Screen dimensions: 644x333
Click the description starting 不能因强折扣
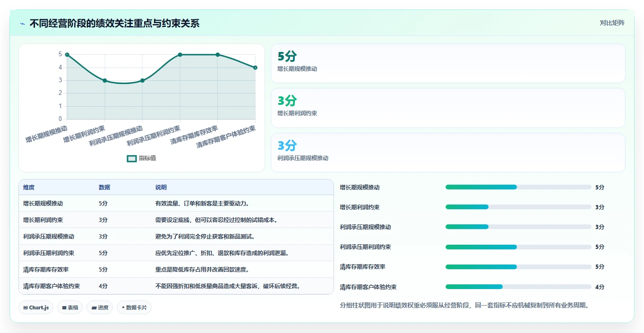click(228, 286)
